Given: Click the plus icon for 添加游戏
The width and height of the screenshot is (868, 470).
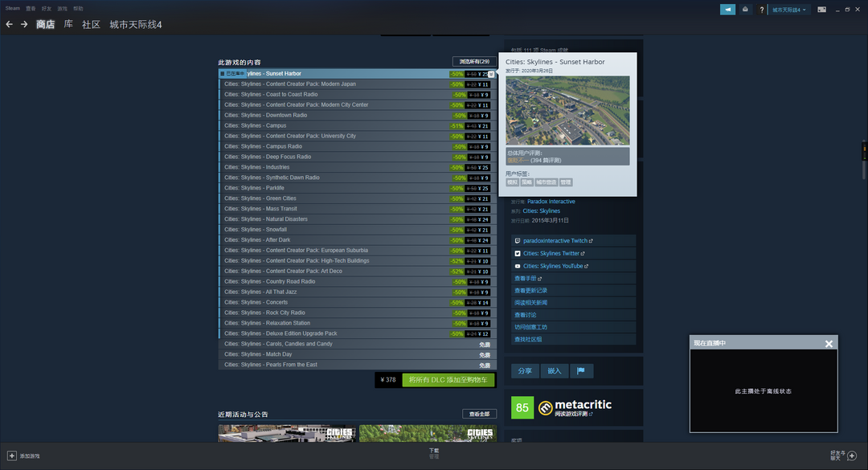Looking at the screenshot, I should pyautogui.click(x=11, y=456).
